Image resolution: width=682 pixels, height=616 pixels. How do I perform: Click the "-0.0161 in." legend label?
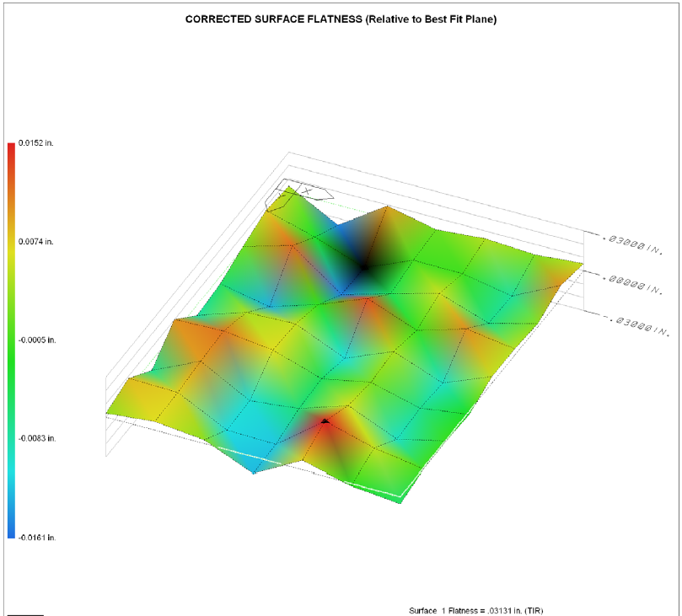click(x=38, y=537)
